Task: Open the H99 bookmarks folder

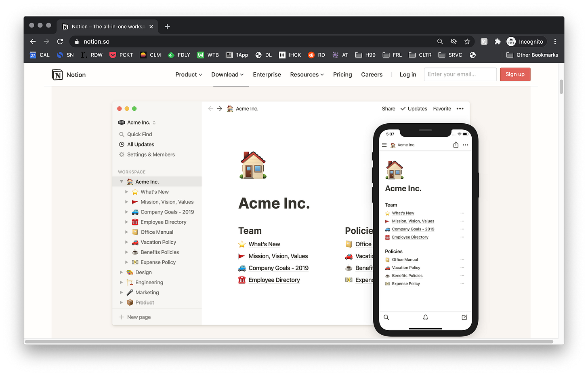Action: (365, 55)
